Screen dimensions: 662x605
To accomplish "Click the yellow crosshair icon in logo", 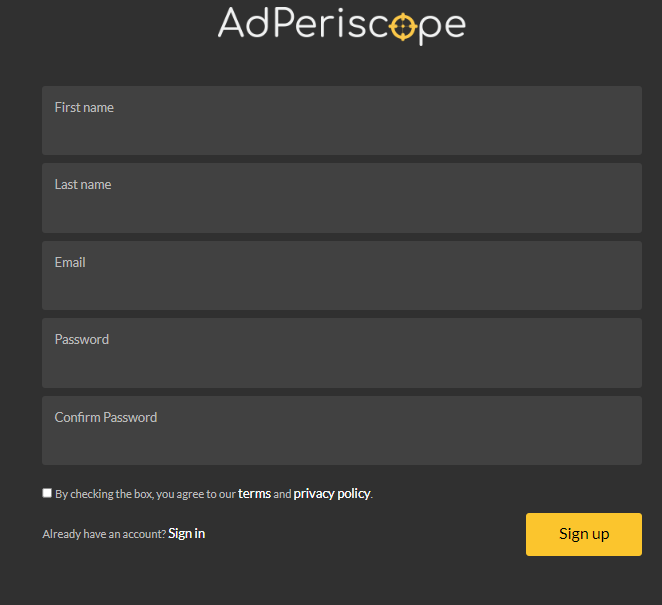I will (x=403, y=27).
